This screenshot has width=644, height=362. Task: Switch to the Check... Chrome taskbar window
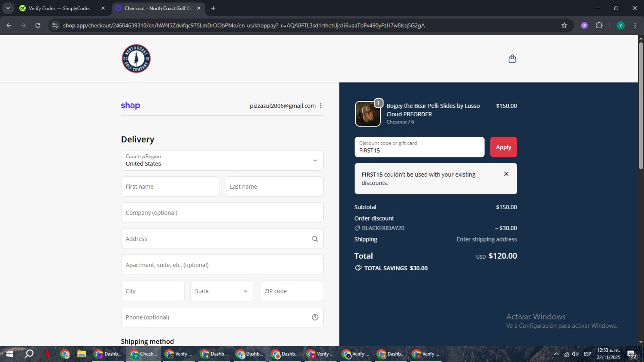pyautogui.click(x=143, y=354)
